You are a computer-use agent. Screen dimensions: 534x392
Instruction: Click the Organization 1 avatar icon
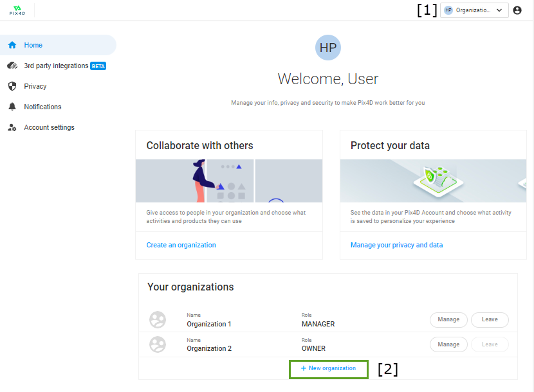tap(158, 319)
